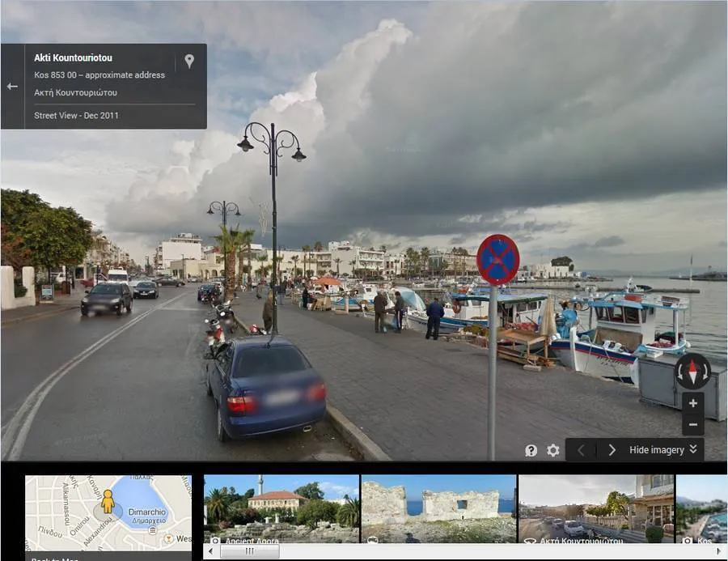
Task: Click the left scroll arrow of imagery strip
Action: point(211,551)
